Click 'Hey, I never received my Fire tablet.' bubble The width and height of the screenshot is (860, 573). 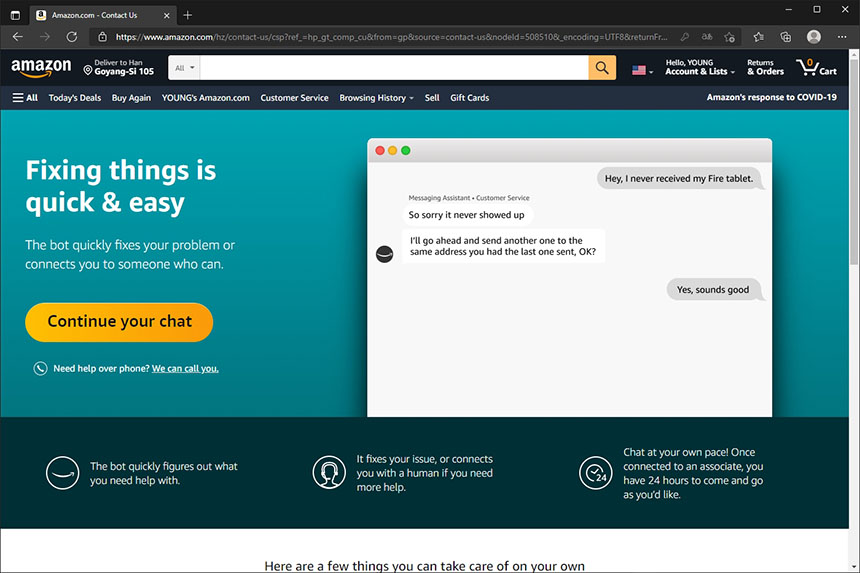[x=679, y=178]
